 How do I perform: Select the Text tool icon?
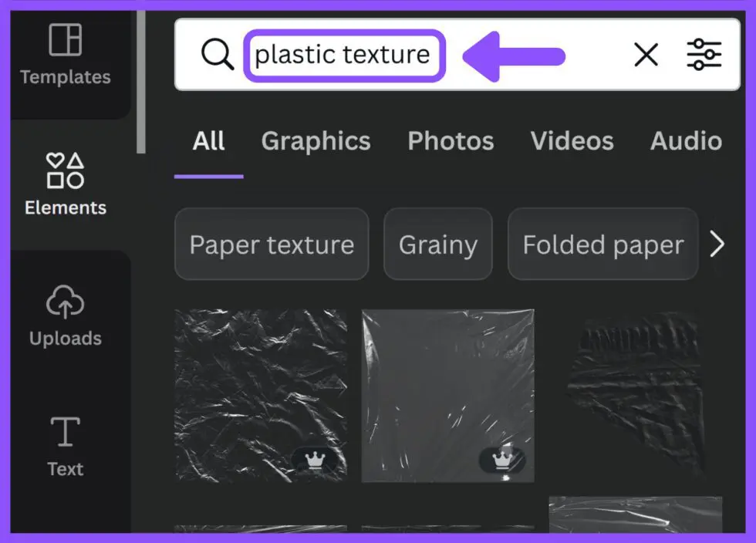(x=65, y=432)
